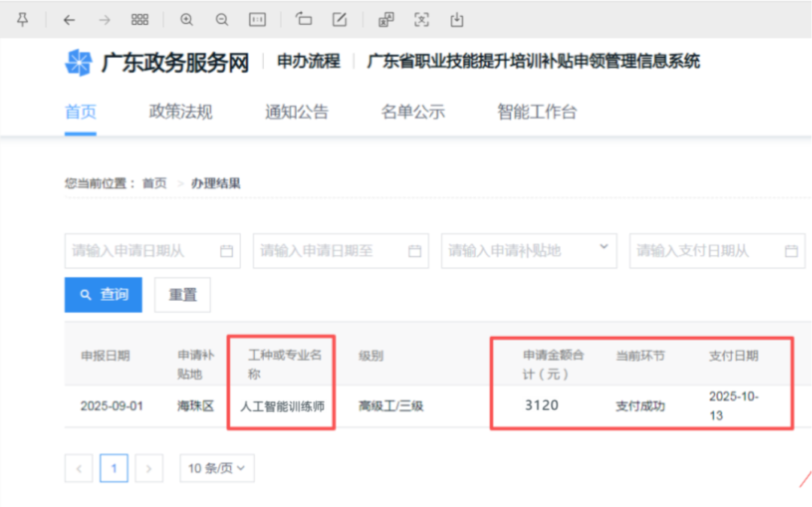The width and height of the screenshot is (812, 507).
Task: Switch to the 政策法规 tab
Action: click(x=180, y=111)
